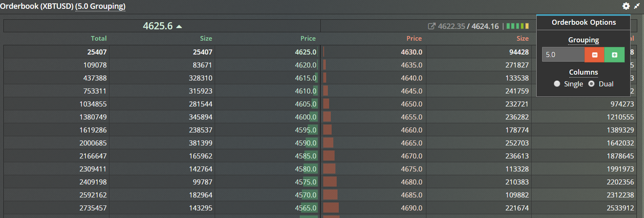The image size is (644, 218).
Task: Select the bid price 4600.0
Action: pos(306,117)
